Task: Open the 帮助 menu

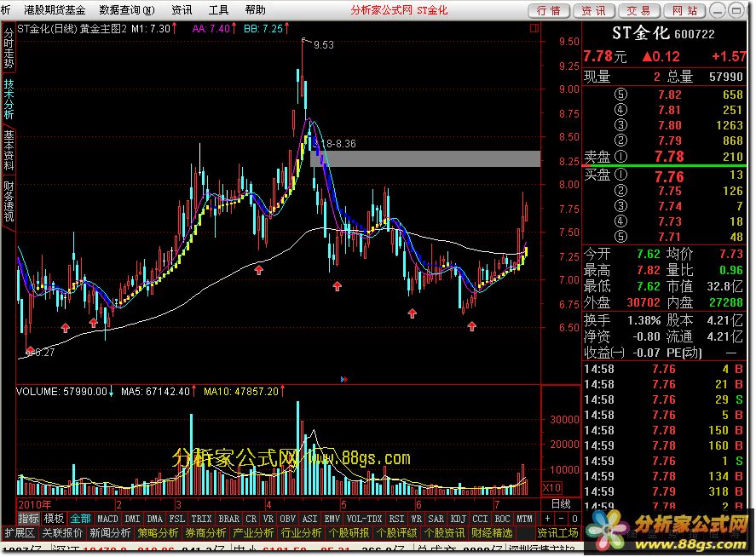Action: click(255, 10)
